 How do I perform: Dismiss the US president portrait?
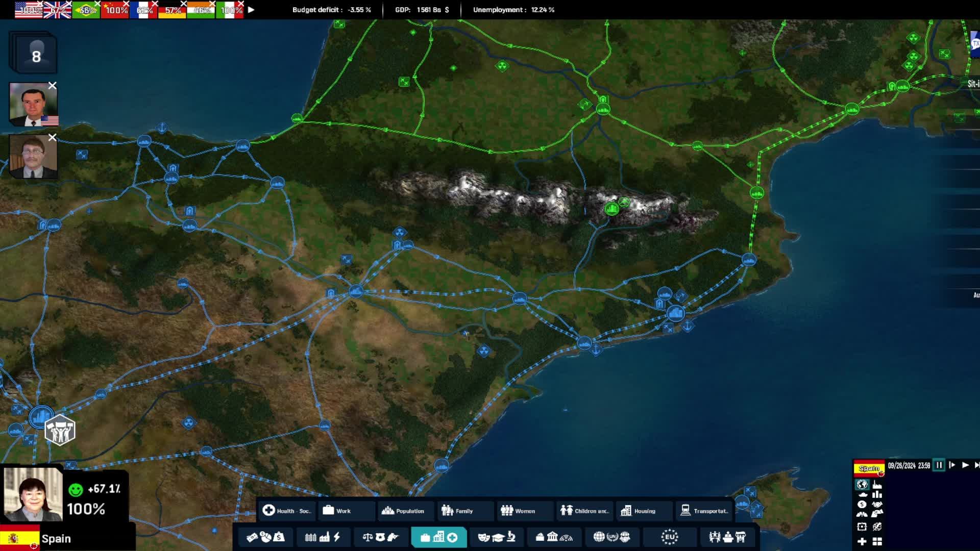coord(52,86)
